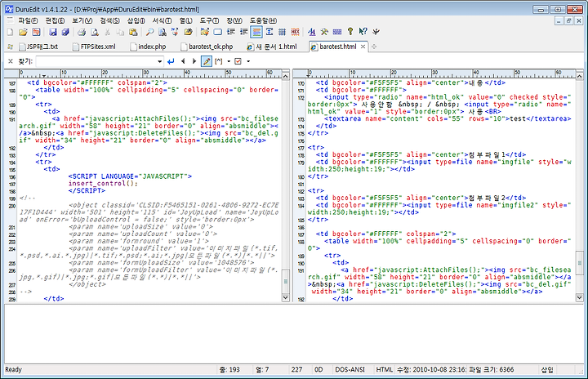The height and width of the screenshot is (379, 588).
Task: Switch to the 새 문서 1.html tab
Action: (272, 47)
